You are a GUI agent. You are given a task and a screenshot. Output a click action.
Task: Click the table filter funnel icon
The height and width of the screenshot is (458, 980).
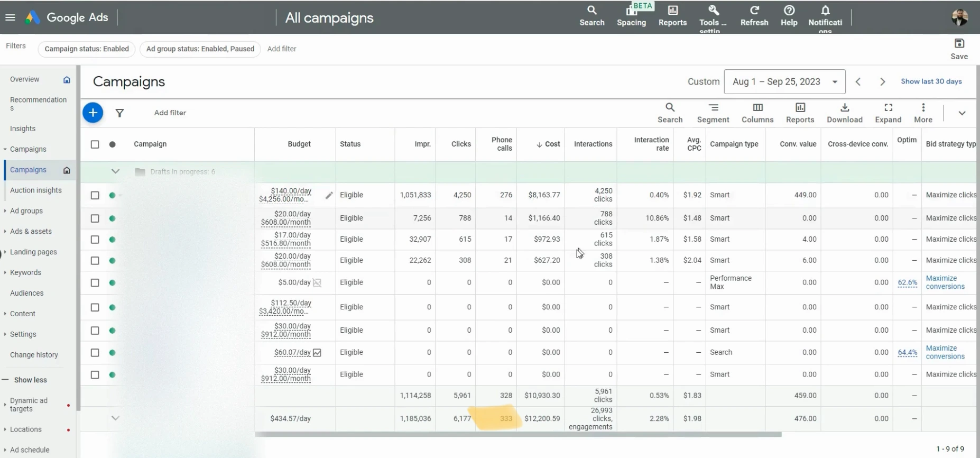[x=120, y=113]
